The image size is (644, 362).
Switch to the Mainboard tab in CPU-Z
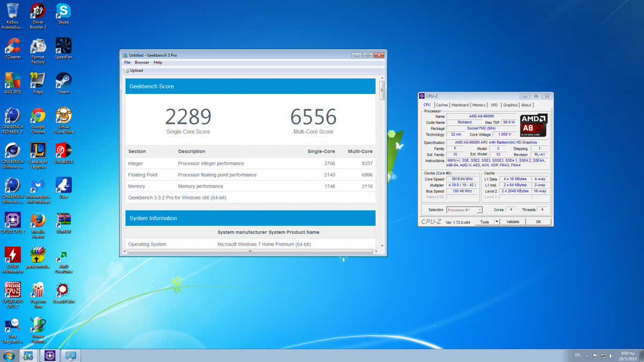(460, 105)
